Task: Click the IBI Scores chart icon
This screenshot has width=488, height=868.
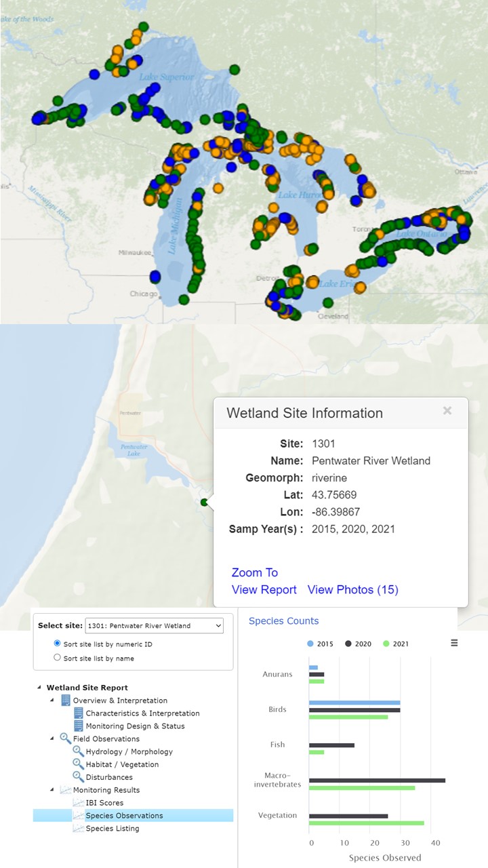Action: [79, 803]
